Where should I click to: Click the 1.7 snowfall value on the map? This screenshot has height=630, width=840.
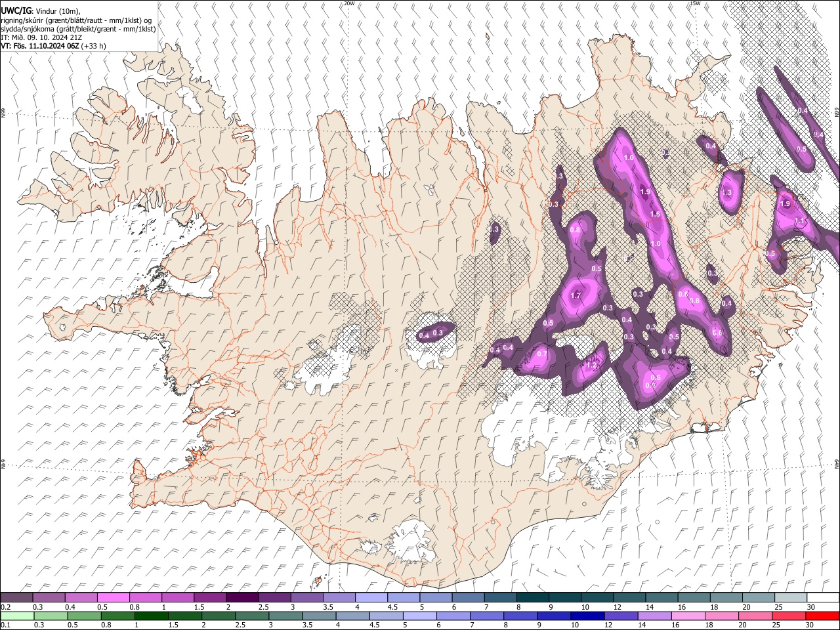[x=576, y=295]
